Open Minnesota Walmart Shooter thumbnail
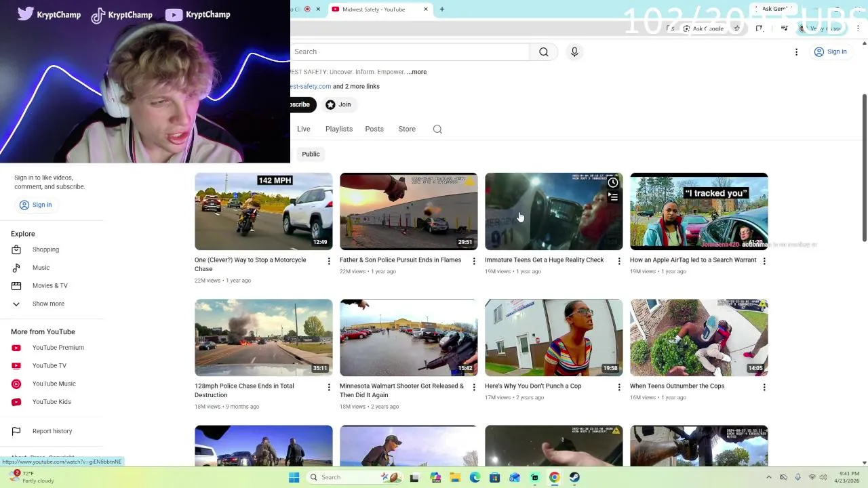The width and height of the screenshot is (868, 488). pyautogui.click(x=409, y=338)
